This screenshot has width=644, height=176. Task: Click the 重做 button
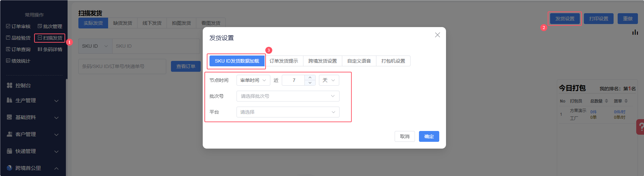[x=628, y=19]
